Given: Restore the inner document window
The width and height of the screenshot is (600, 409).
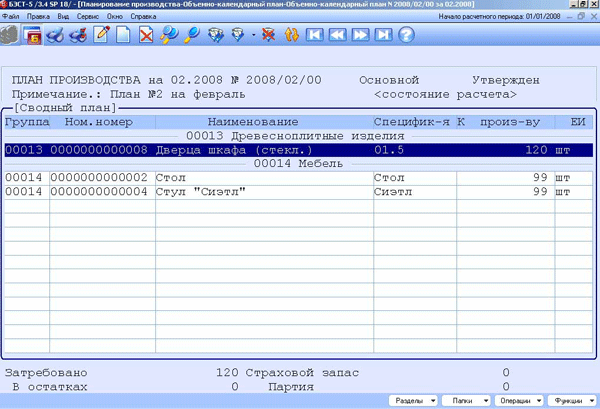Looking at the screenshot, I should [x=581, y=16].
